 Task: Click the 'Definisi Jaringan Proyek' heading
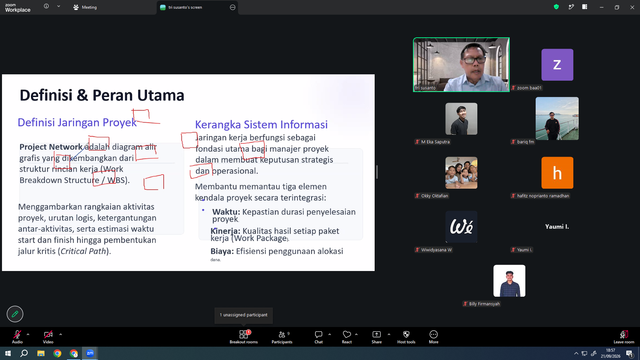click(77, 122)
